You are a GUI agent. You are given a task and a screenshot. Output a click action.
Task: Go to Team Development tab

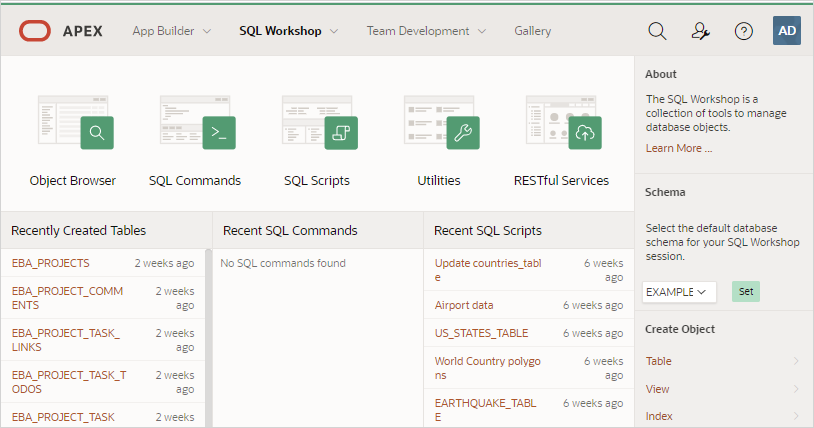click(418, 31)
